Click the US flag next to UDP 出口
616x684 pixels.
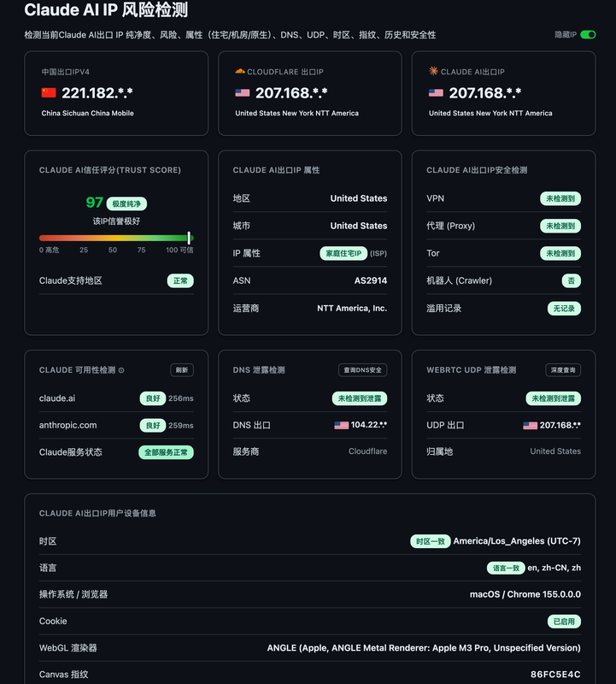click(530, 425)
